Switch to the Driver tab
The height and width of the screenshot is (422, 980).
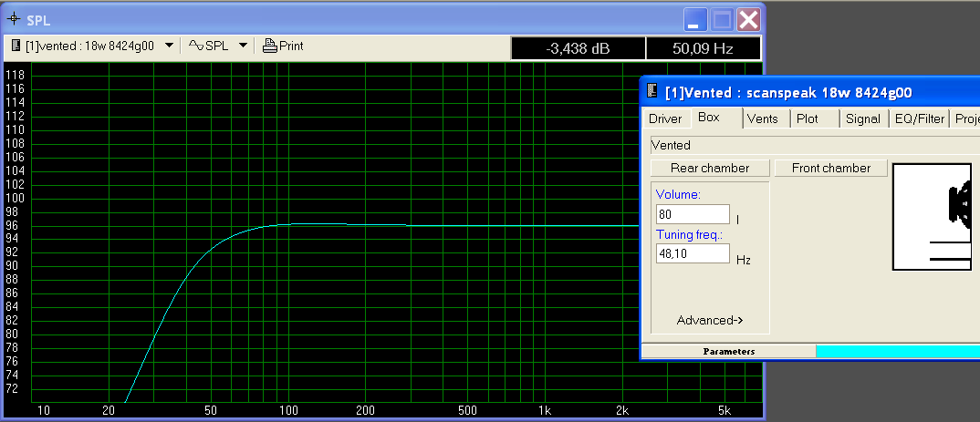click(665, 118)
